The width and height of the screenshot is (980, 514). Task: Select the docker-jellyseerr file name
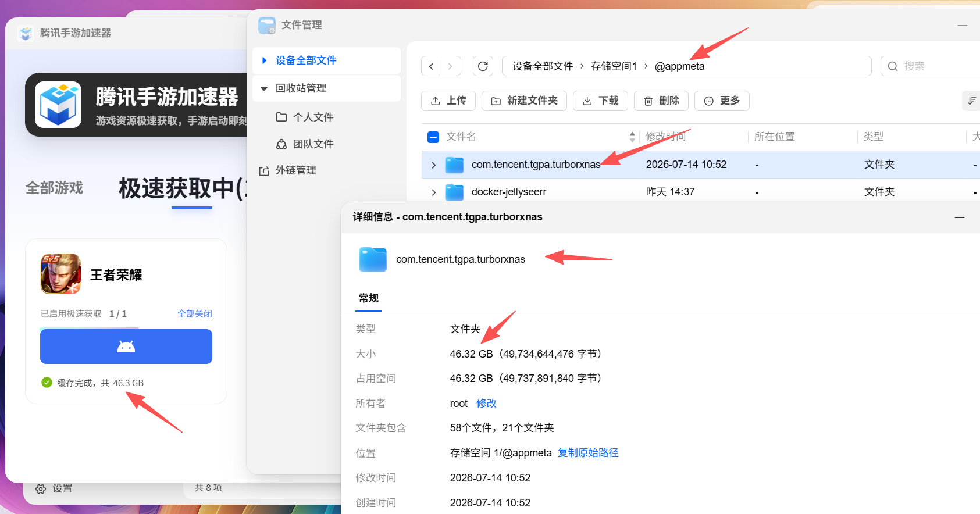pos(509,192)
